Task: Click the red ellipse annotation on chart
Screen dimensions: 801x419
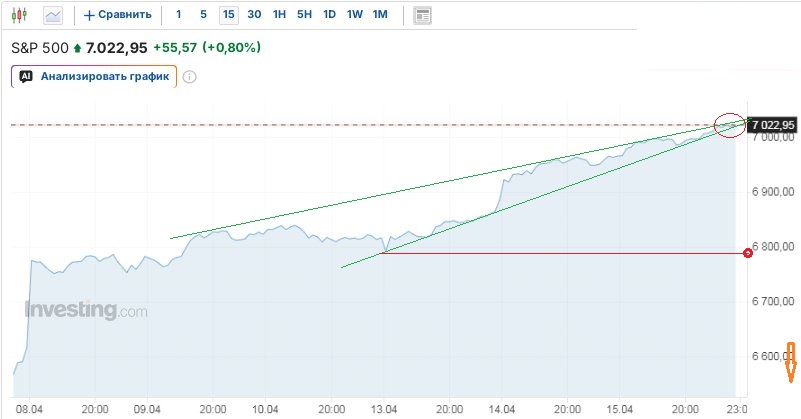Action: click(731, 125)
